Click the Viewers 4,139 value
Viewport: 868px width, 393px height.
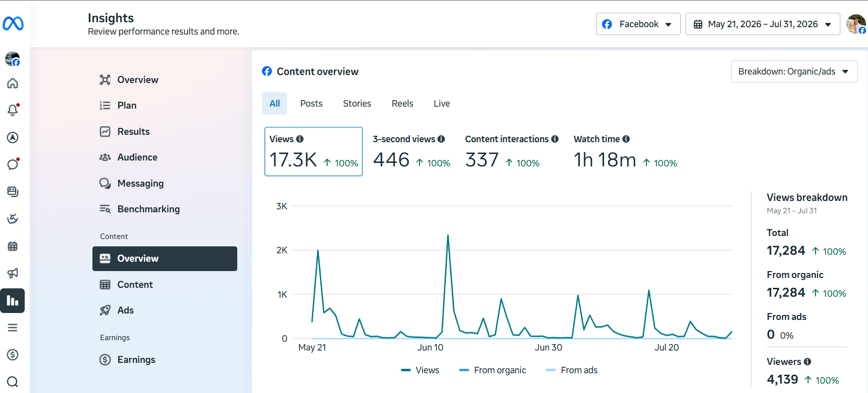782,380
